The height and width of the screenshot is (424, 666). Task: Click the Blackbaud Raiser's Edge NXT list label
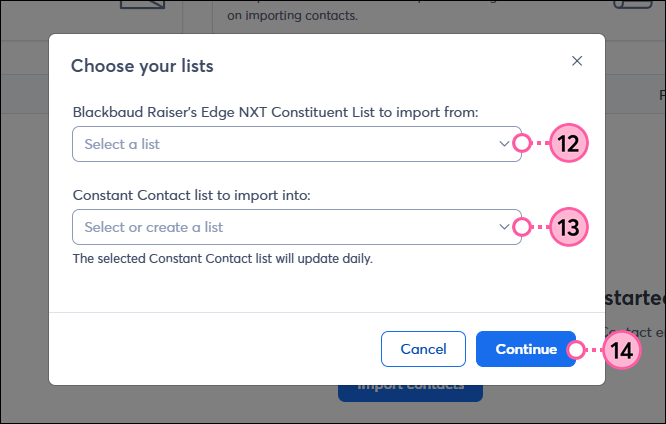click(x=276, y=112)
